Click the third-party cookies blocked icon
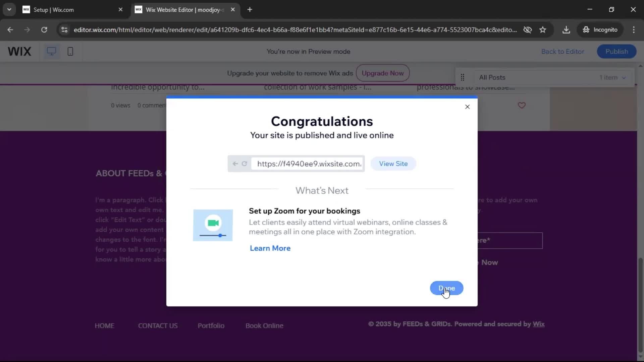The width and height of the screenshot is (644, 362). (x=527, y=30)
